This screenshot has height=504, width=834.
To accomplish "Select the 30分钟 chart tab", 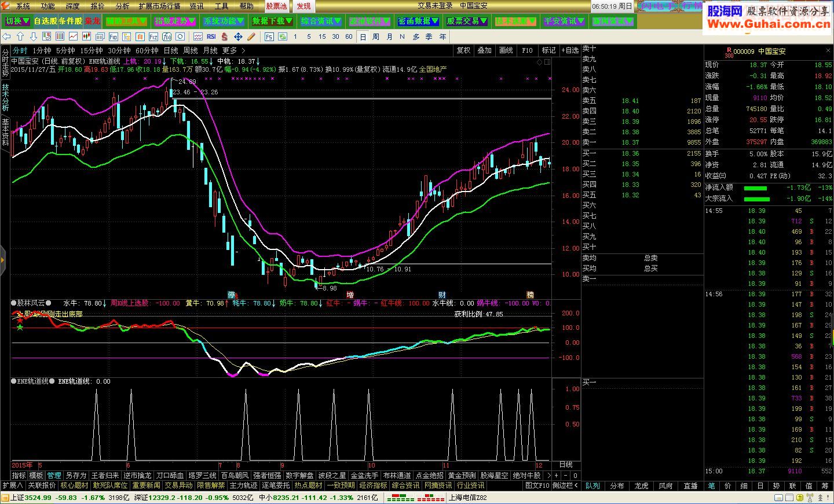I will (119, 50).
